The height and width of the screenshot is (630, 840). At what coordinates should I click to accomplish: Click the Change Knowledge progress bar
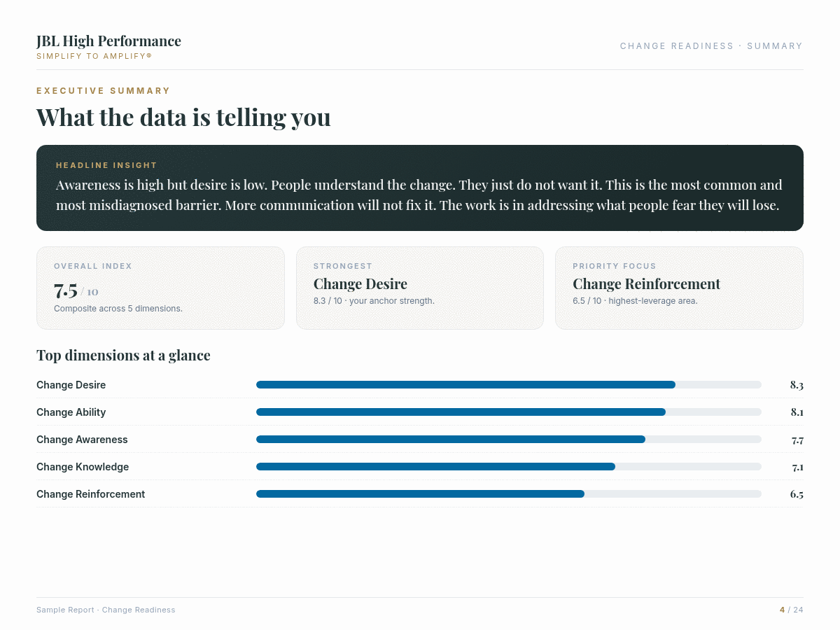click(509, 467)
